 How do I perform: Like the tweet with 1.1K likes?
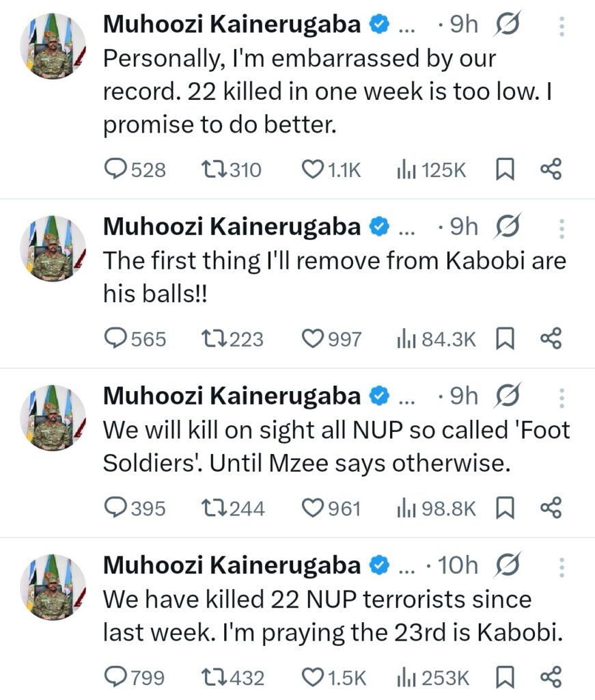[312, 170]
